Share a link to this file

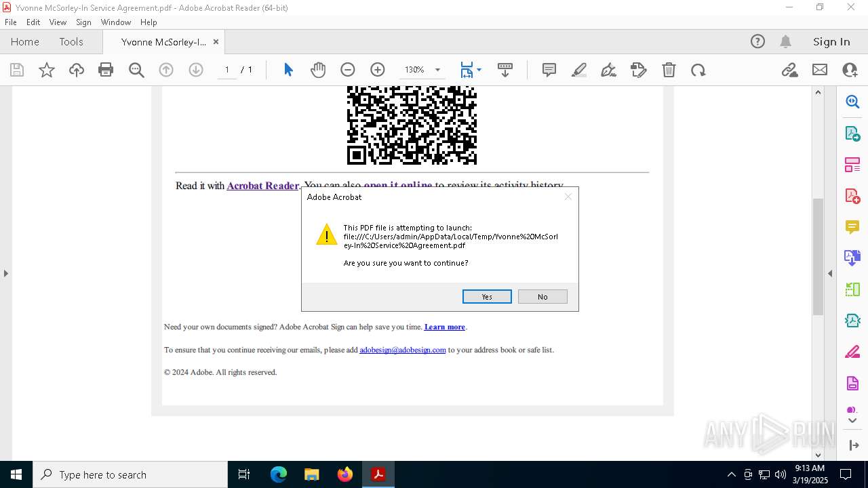[x=789, y=70]
